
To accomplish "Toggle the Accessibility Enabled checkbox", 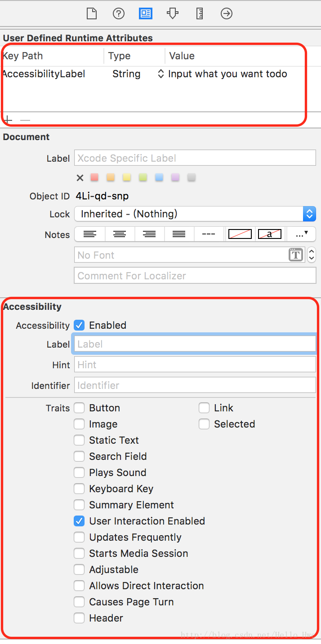I will [x=79, y=325].
